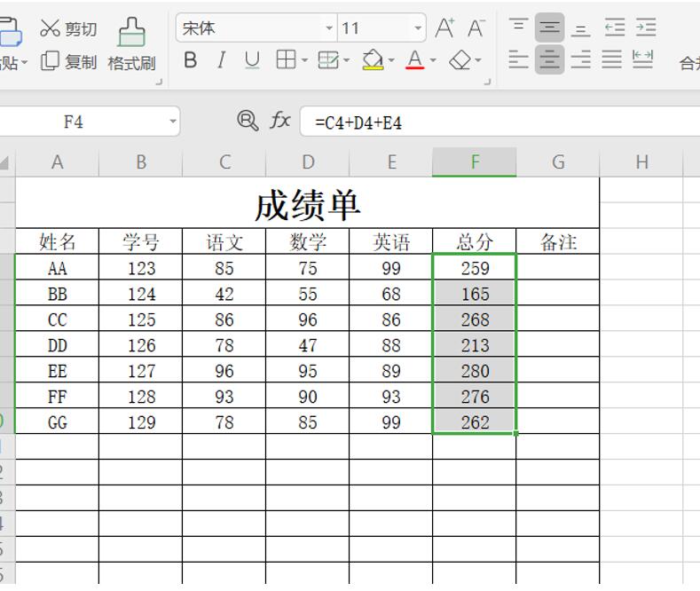Toggle underline formatting
This screenshot has width=700, height=591.
pos(252,60)
